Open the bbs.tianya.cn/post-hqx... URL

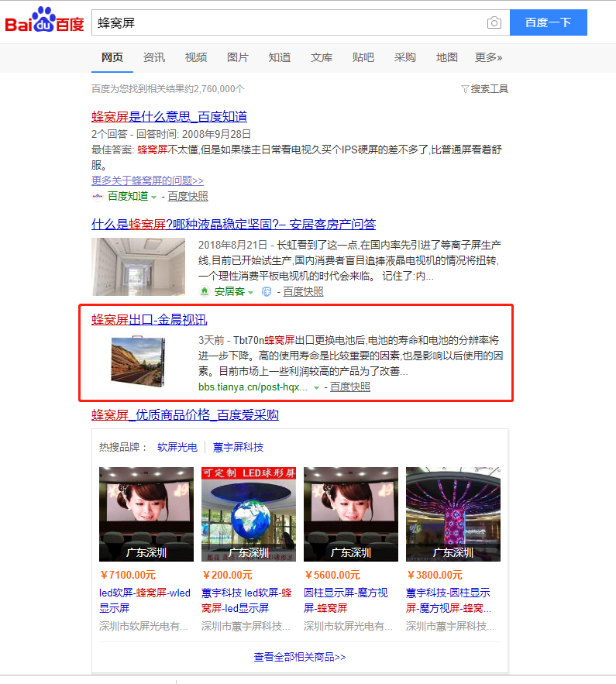click(253, 387)
